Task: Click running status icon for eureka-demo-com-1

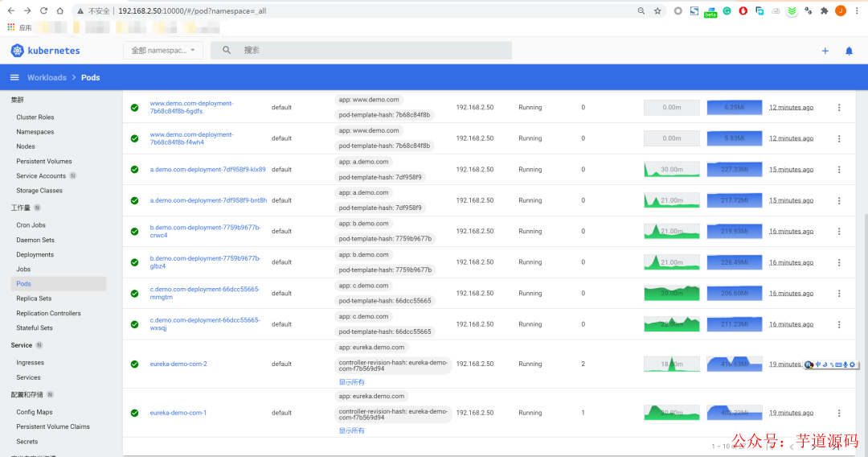Action: click(x=134, y=413)
